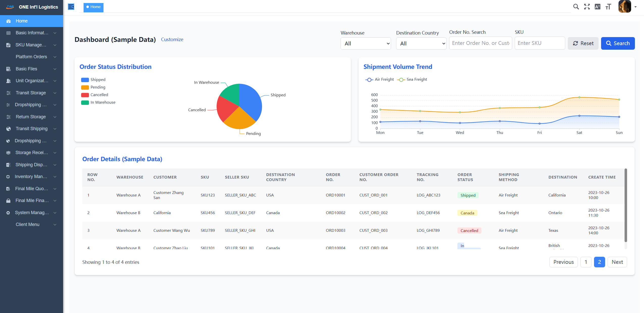Open the Return Storage sidebar menu

[x=31, y=117]
